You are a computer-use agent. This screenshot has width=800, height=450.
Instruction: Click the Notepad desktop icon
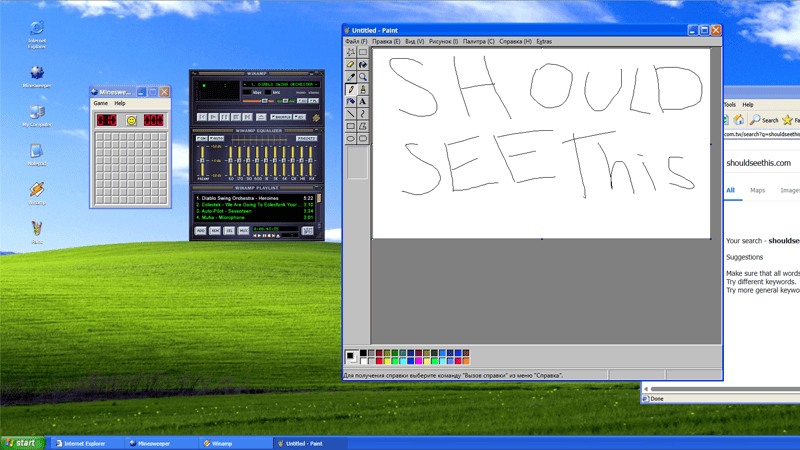point(37,155)
